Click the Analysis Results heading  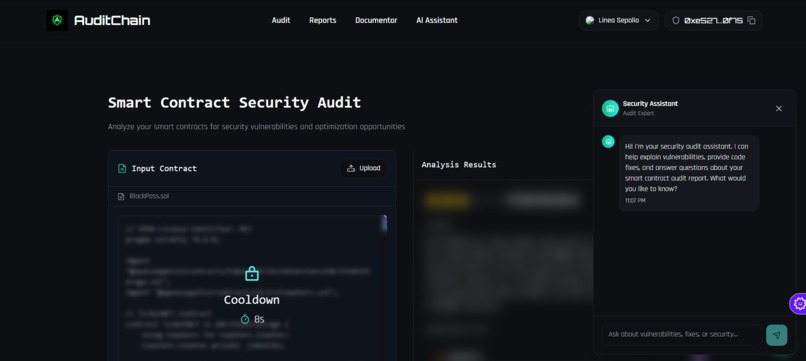459,165
